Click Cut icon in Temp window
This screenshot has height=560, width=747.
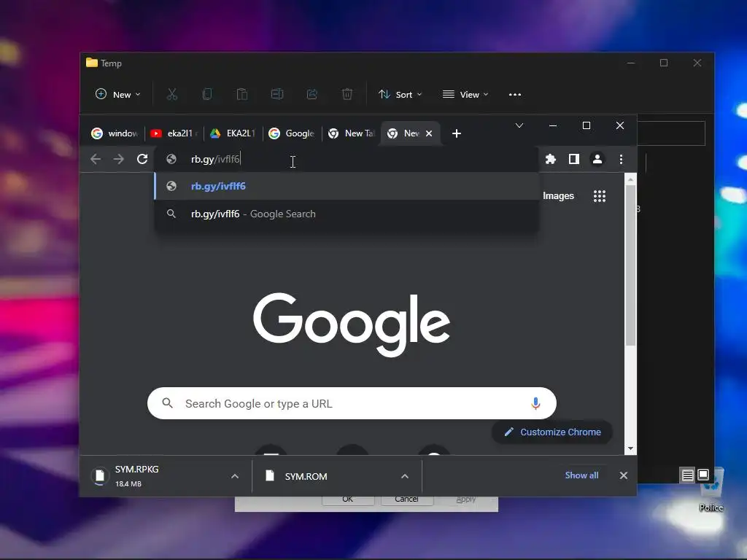(x=172, y=94)
